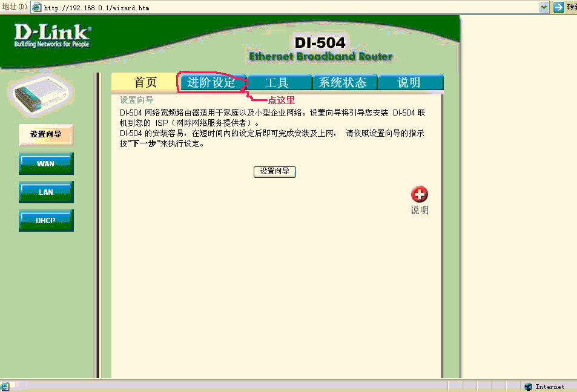Select 设置向导 in the left sidebar
This screenshot has width=577, height=392.
[x=46, y=135]
